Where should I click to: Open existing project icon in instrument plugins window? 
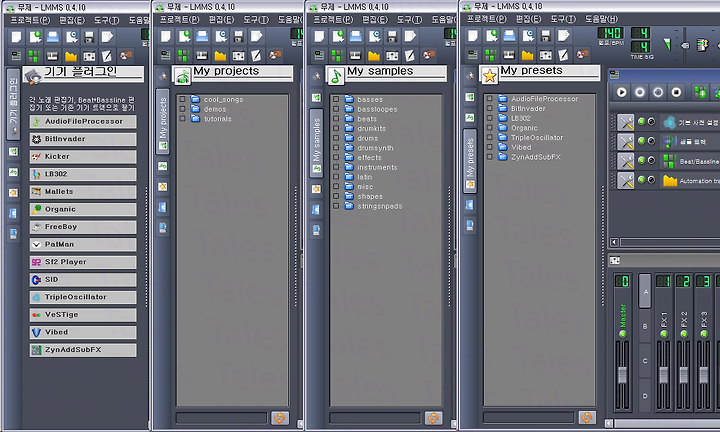click(53, 37)
